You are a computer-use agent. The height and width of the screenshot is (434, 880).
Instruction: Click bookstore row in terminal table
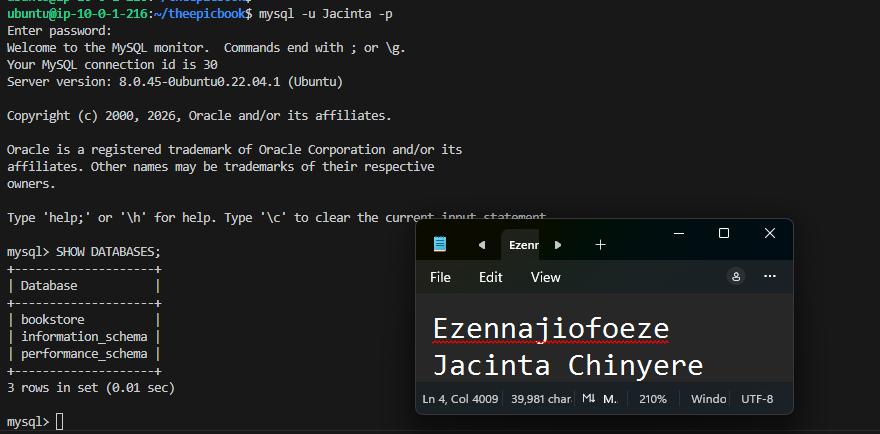(x=84, y=320)
